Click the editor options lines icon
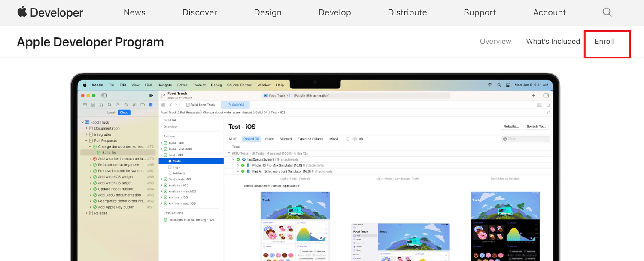 click(539, 105)
